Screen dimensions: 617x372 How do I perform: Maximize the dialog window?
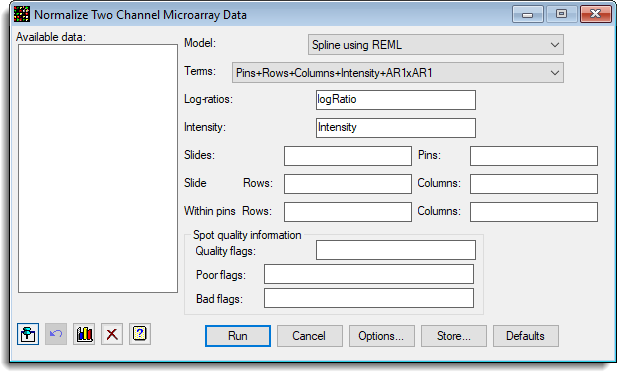pos(562,14)
